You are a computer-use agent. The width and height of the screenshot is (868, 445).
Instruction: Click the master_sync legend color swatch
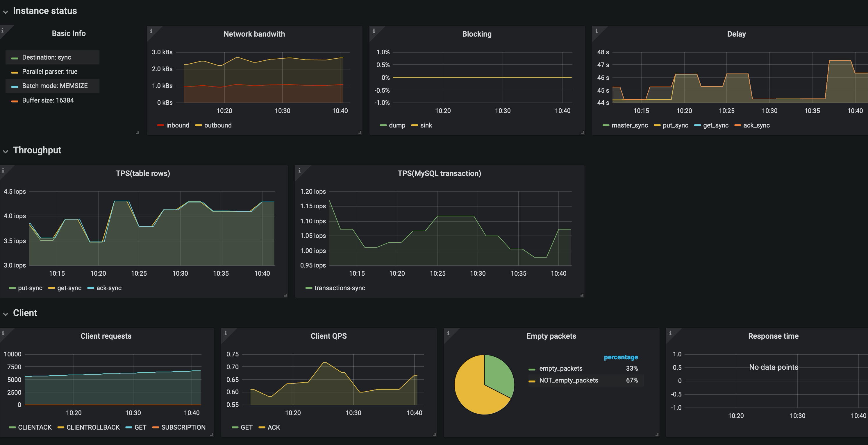coord(606,125)
